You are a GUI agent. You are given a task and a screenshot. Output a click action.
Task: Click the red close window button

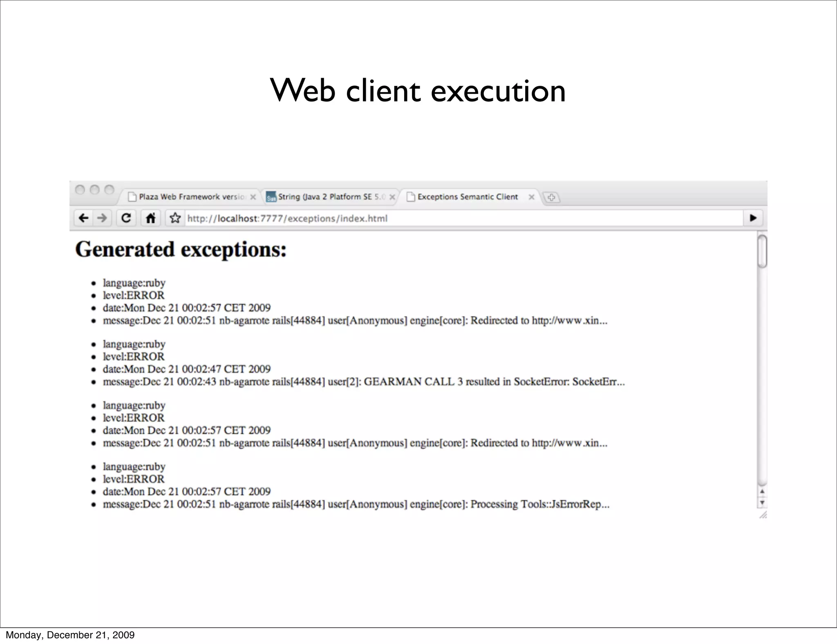coord(80,190)
